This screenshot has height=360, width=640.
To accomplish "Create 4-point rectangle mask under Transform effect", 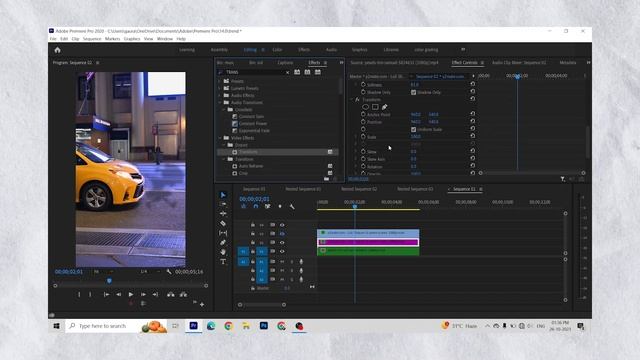I will pyautogui.click(x=375, y=107).
